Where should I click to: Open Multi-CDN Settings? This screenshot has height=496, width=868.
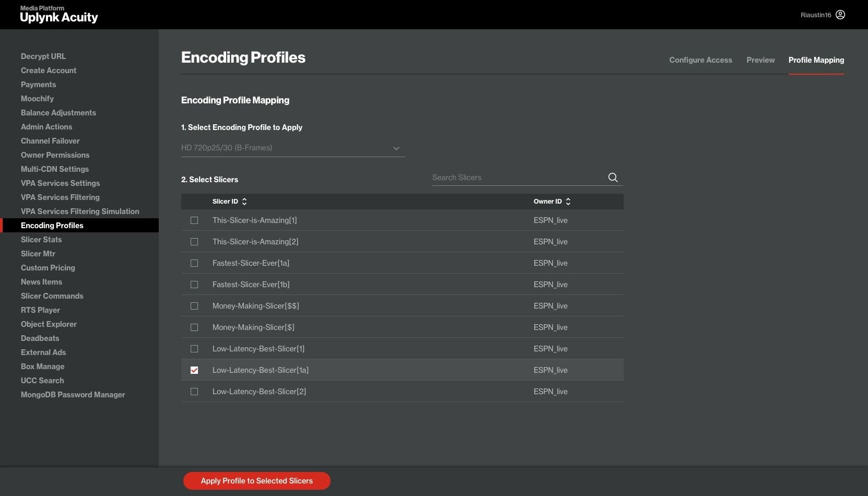[55, 169]
